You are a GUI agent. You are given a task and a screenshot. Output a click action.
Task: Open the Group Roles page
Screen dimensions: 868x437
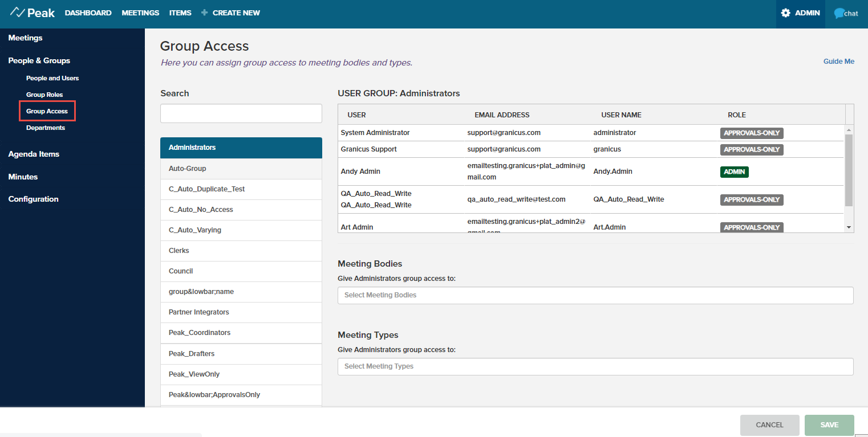click(44, 94)
